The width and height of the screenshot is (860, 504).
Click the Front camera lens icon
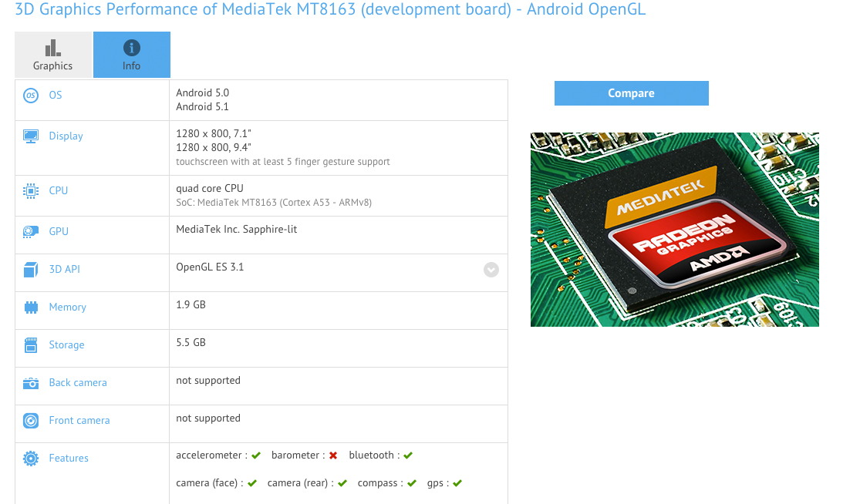(x=31, y=421)
